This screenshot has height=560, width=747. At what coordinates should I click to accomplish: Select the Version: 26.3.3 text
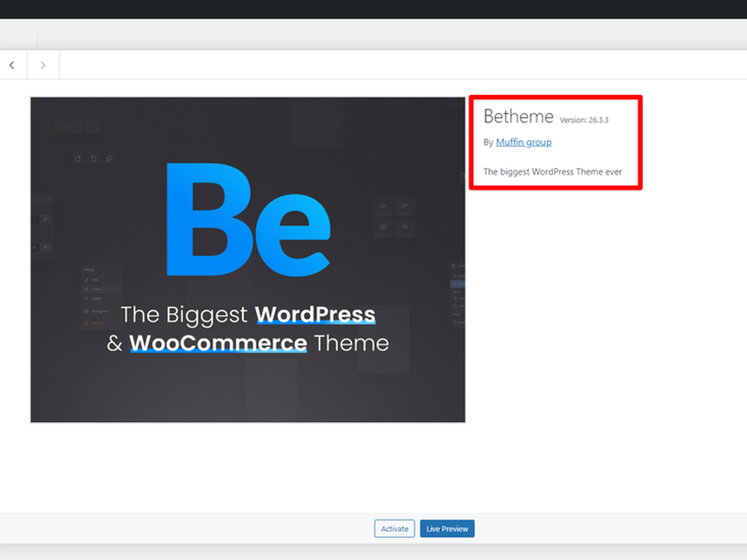click(584, 120)
